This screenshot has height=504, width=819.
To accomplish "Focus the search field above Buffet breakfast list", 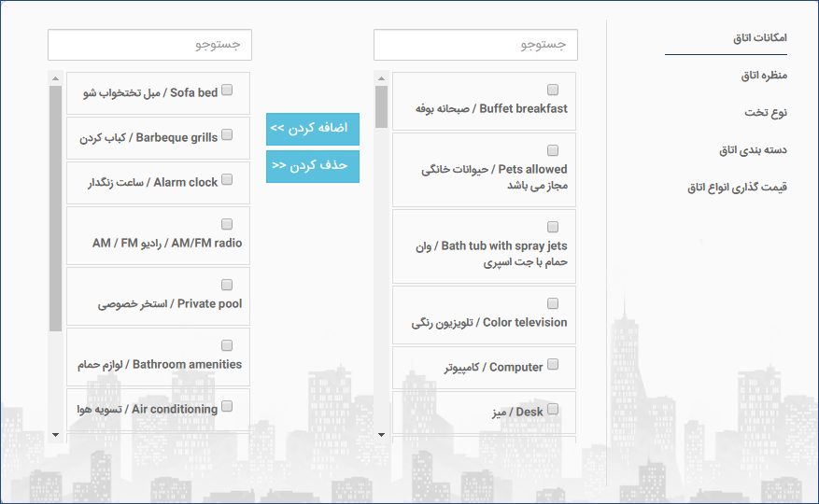I will click(x=475, y=45).
